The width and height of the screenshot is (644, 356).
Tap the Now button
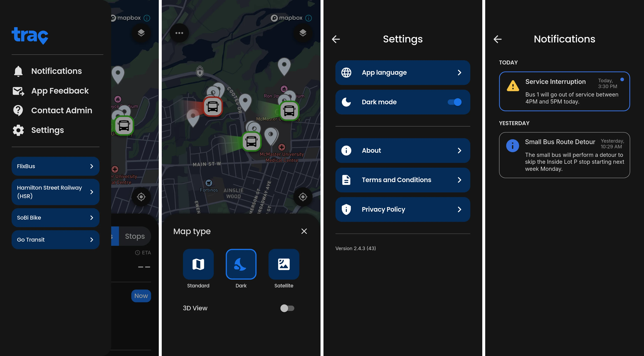pos(141,296)
